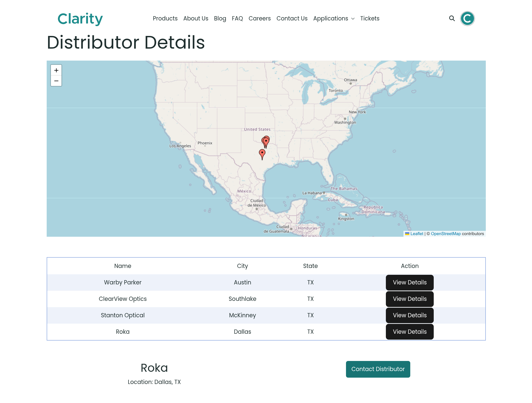Zoom out on the map
The width and height of the screenshot is (532, 403).
(x=56, y=81)
